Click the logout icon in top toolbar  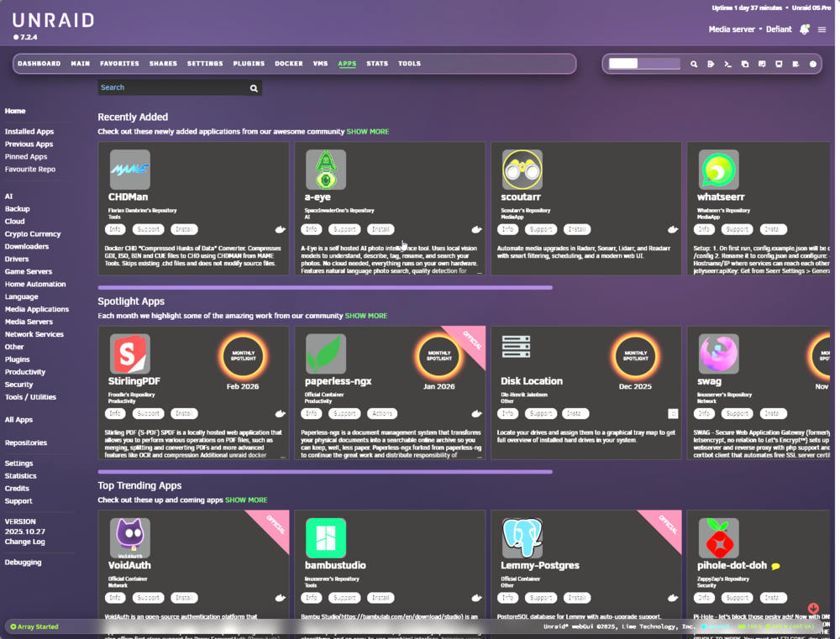pyautogui.click(x=711, y=64)
